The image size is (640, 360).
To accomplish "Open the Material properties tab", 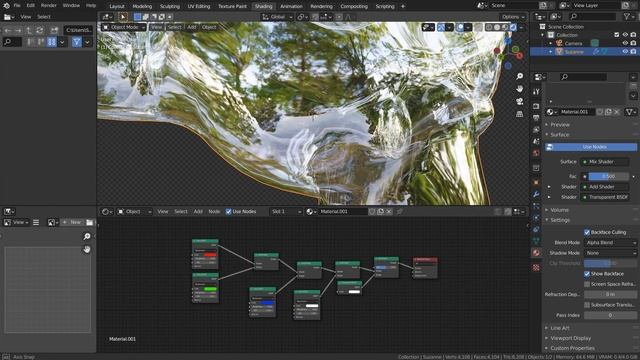I will click(536, 253).
